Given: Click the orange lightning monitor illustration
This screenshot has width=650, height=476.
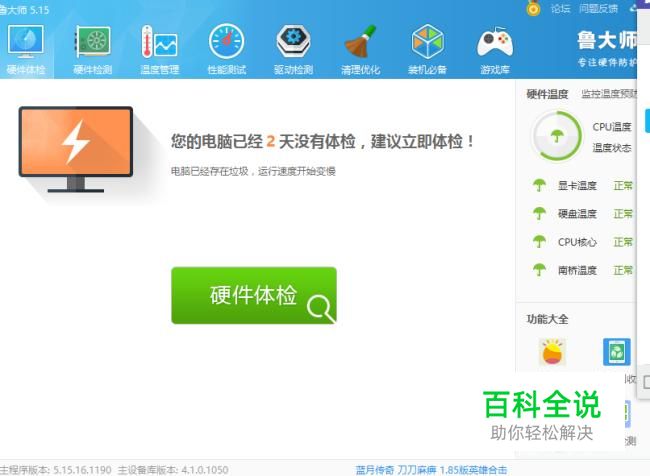Looking at the screenshot, I should (x=76, y=149).
